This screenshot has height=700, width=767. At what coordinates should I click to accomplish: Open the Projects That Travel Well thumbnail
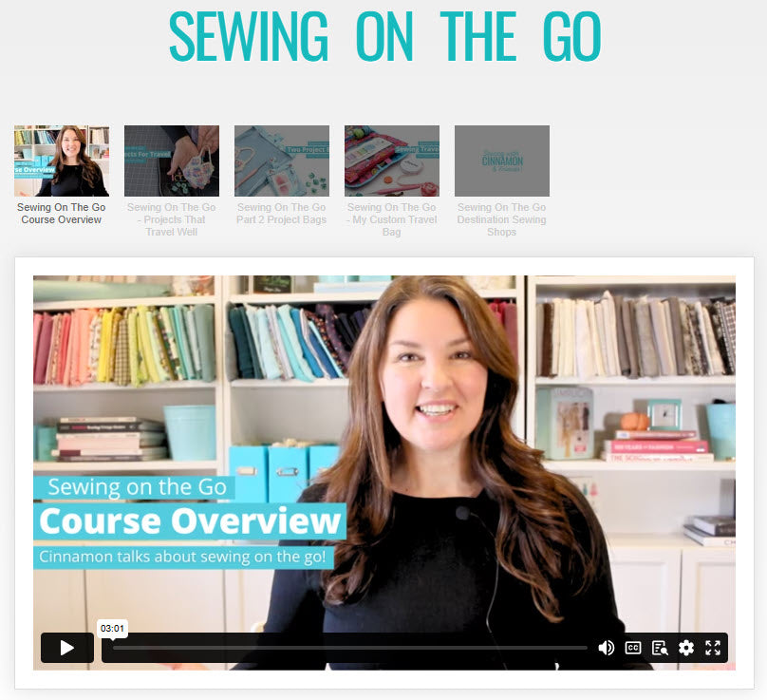click(172, 161)
